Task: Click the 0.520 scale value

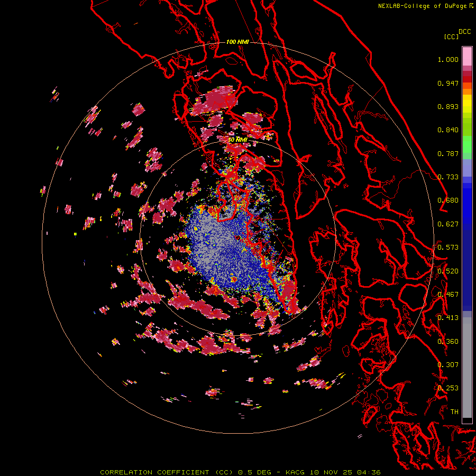Action: pyautogui.click(x=448, y=271)
